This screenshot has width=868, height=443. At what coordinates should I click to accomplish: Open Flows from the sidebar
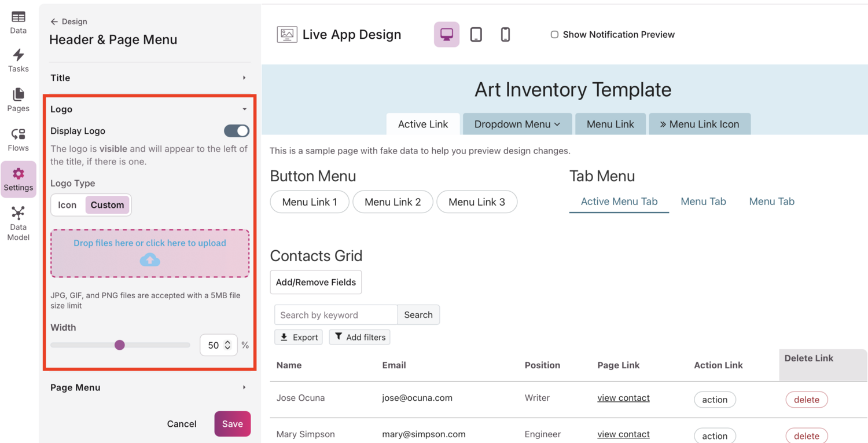pyautogui.click(x=19, y=139)
